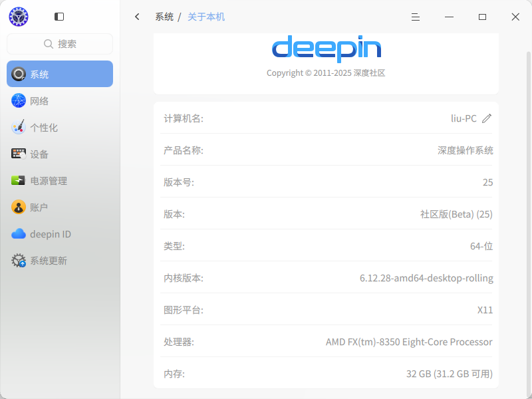
Task: Click the search magnifier icon
Action: point(49,44)
